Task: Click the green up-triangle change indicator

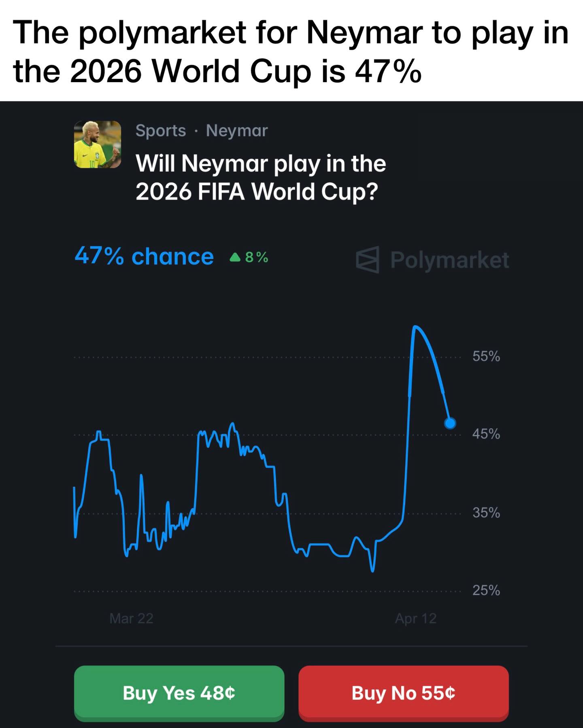Action: (x=235, y=258)
